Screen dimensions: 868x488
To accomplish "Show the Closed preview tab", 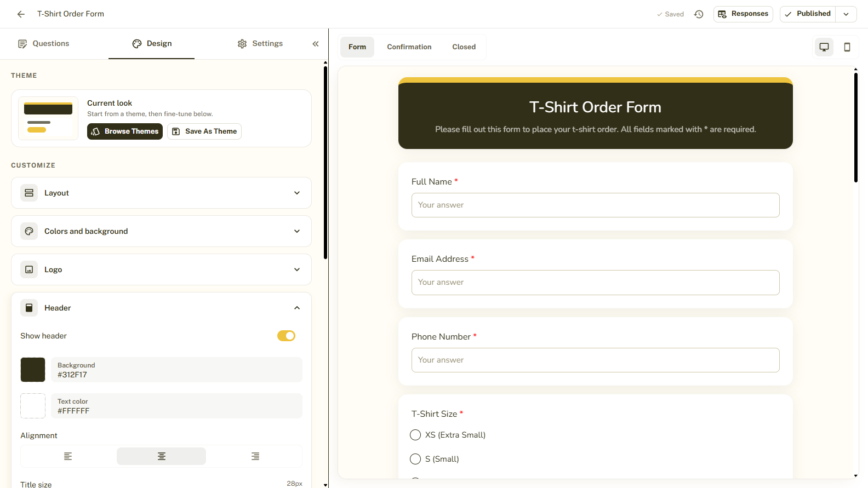I will click(x=464, y=47).
